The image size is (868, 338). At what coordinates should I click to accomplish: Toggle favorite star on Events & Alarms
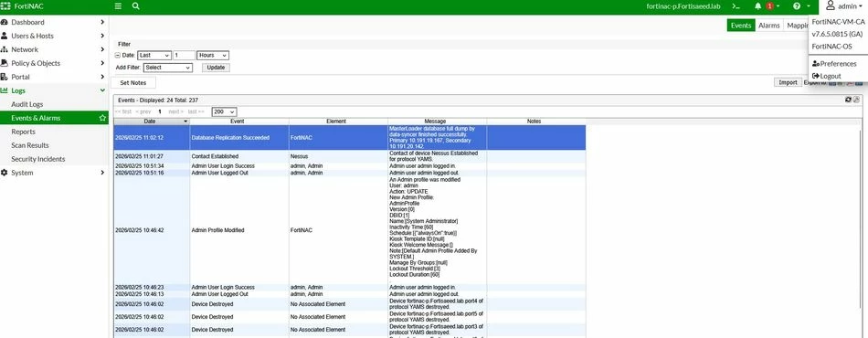coord(102,118)
